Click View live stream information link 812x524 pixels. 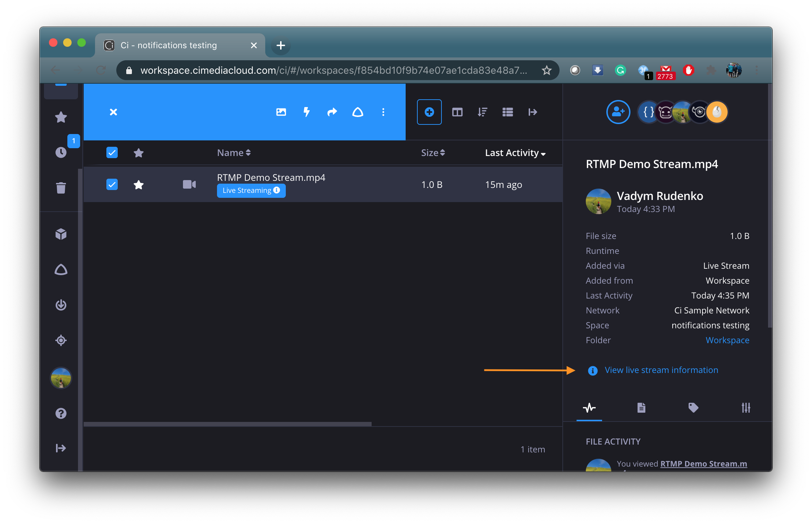click(661, 370)
